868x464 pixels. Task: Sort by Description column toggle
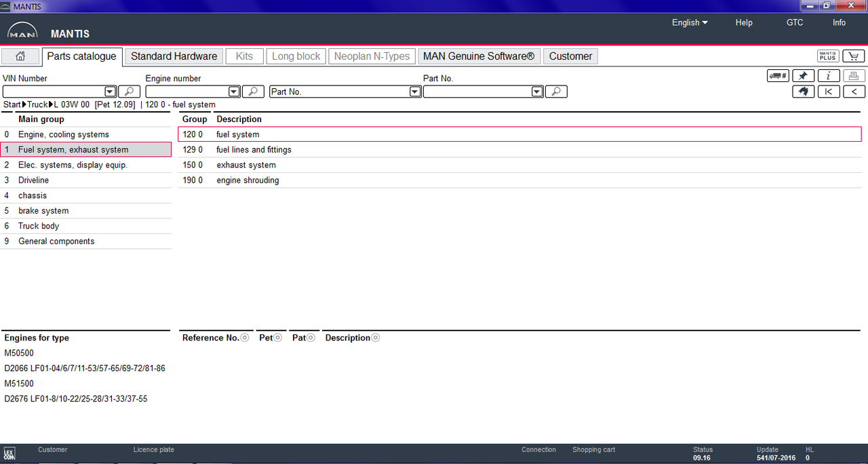point(376,338)
